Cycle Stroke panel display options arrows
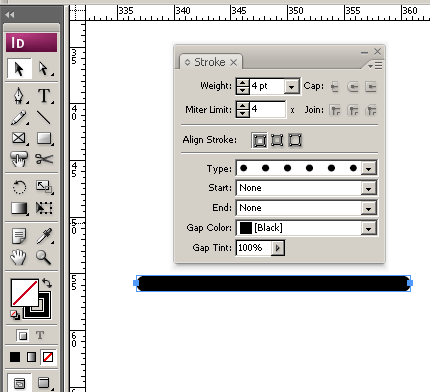Image resolution: width=430 pixels, height=392 pixels. pyautogui.click(x=187, y=62)
